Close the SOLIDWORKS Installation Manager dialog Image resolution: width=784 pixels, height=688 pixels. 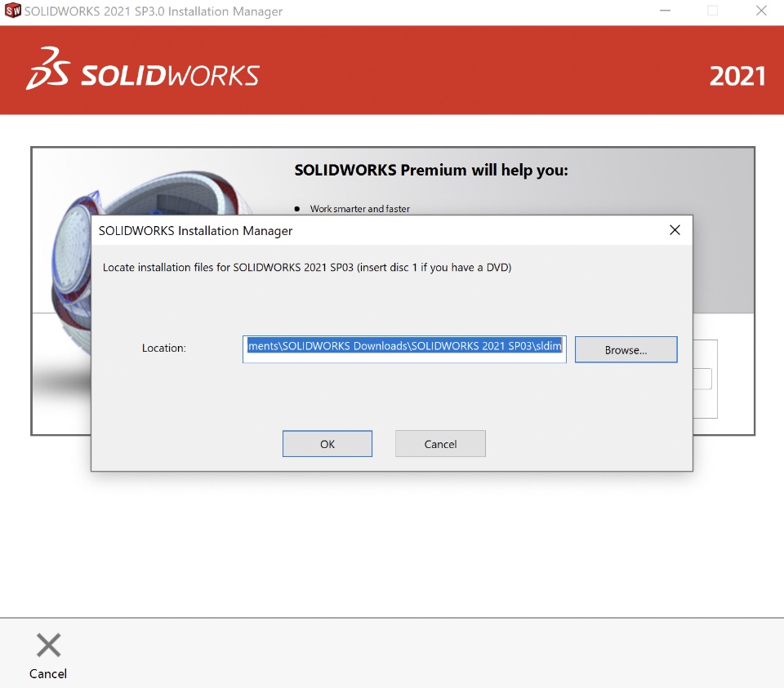(x=675, y=230)
